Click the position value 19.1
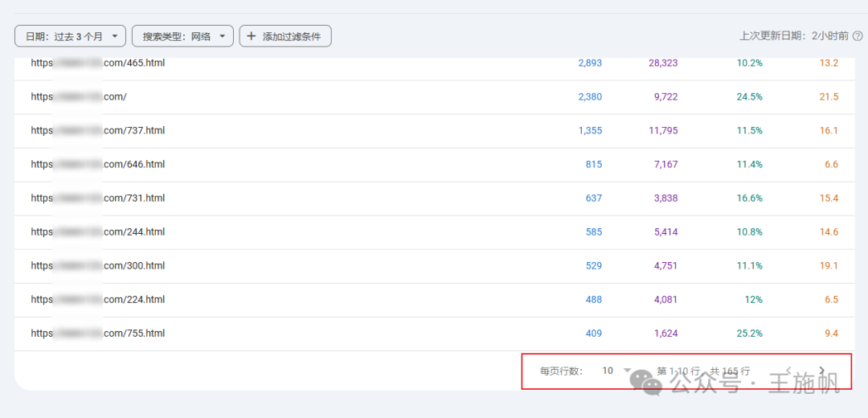Viewport: 868px width, 418px height. coord(829,266)
